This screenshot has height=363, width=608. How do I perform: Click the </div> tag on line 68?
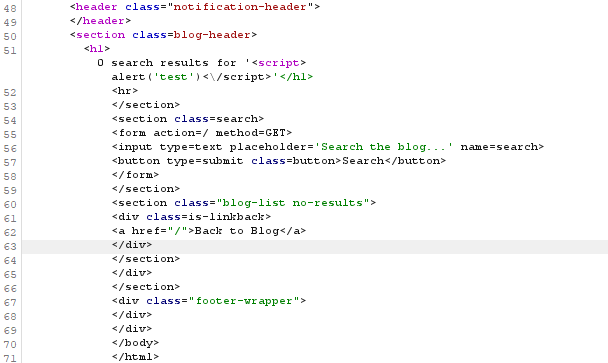point(132,315)
